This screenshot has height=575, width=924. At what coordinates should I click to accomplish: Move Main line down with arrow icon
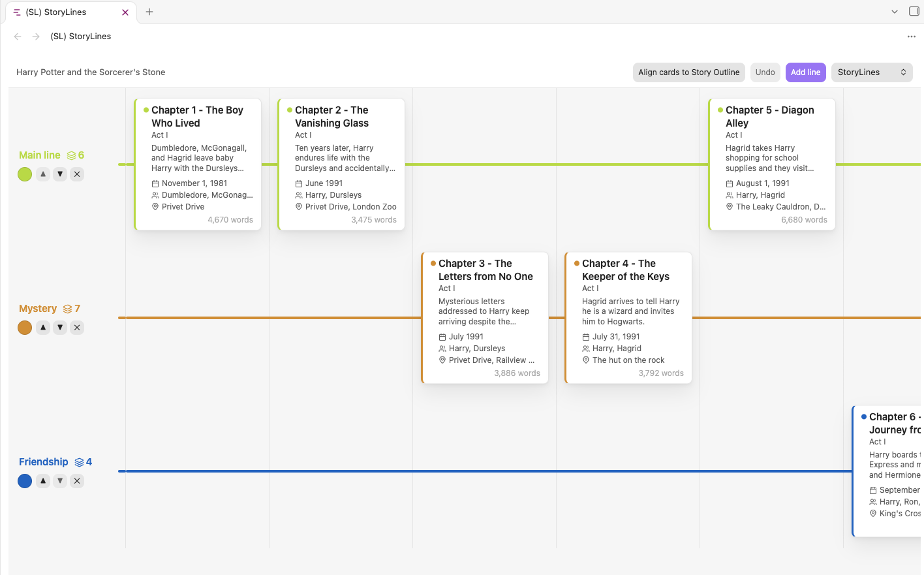tap(60, 174)
